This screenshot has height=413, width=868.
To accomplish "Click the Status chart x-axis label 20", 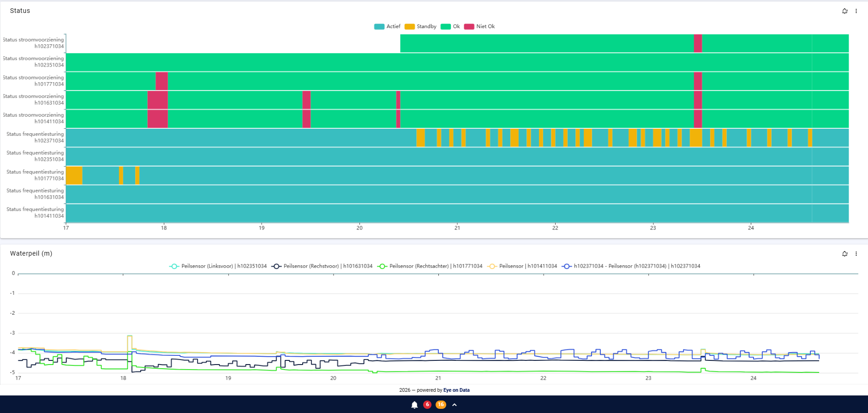I will click(359, 228).
